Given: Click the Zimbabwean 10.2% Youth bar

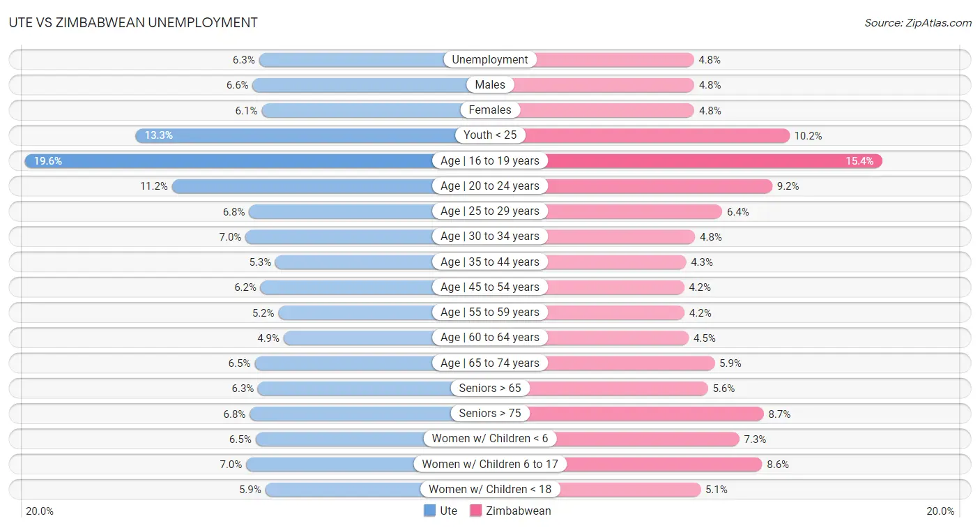Looking at the screenshot, I should (655, 135).
